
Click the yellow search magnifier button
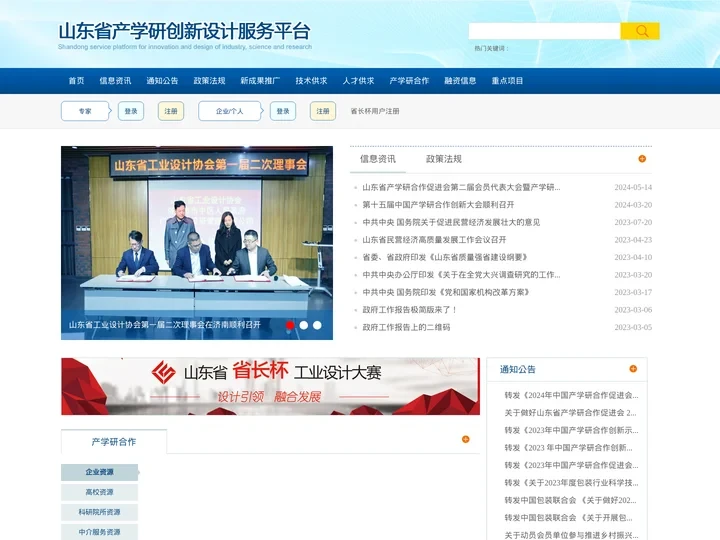pyautogui.click(x=640, y=31)
